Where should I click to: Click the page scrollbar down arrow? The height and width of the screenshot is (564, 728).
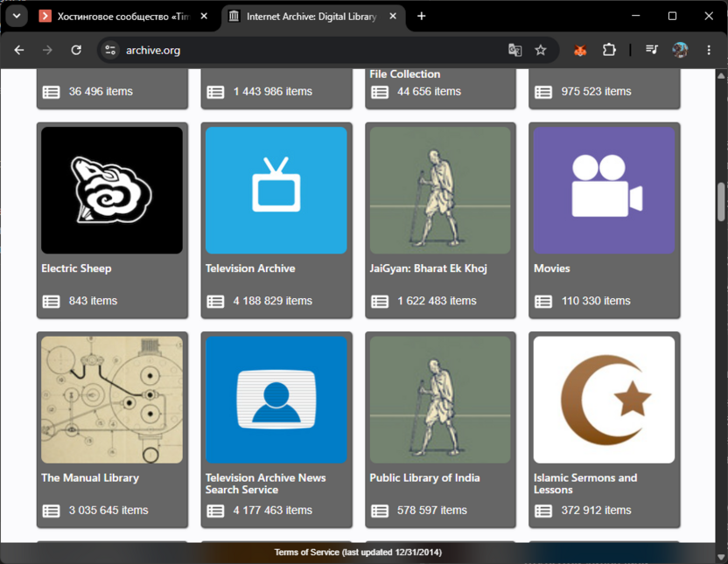click(721, 557)
